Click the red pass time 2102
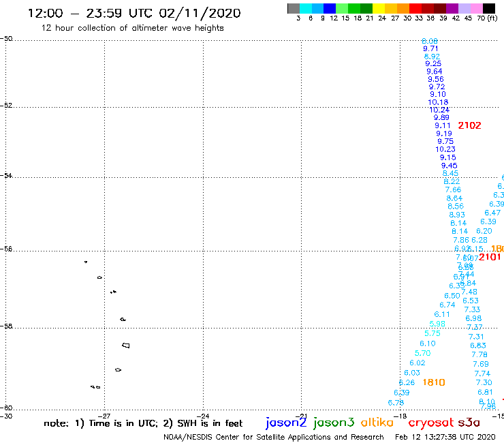The width and height of the screenshot is (504, 443). pyautogui.click(x=470, y=125)
